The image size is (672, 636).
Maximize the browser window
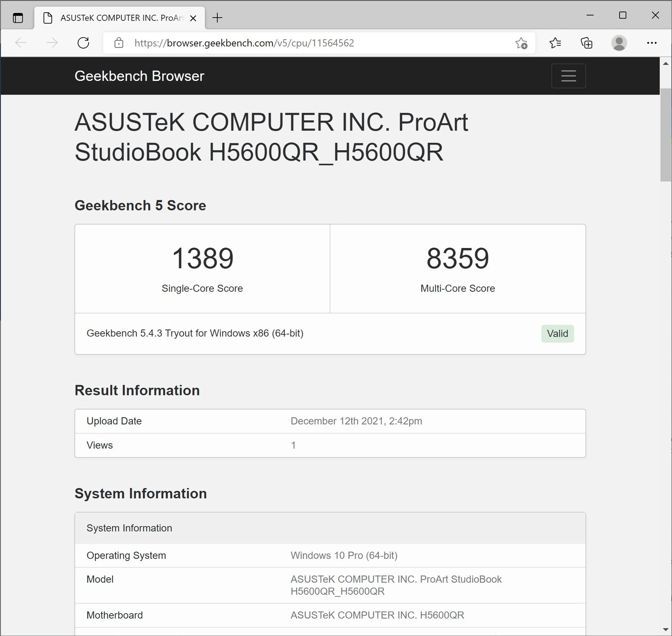623,15
